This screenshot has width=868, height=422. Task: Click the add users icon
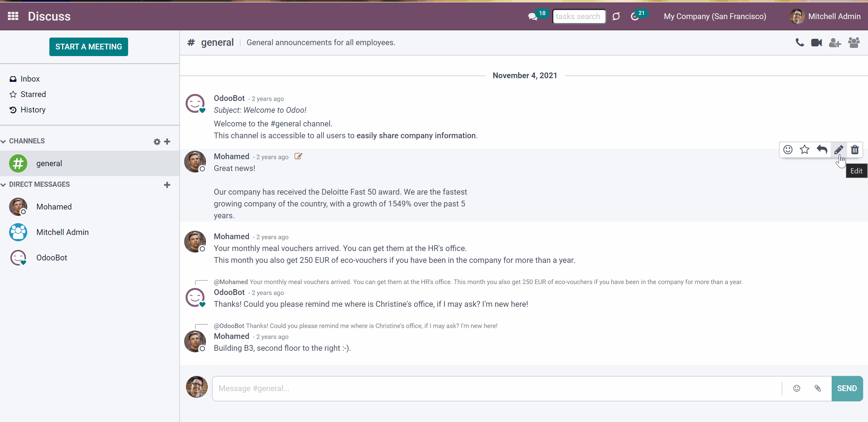835,42
